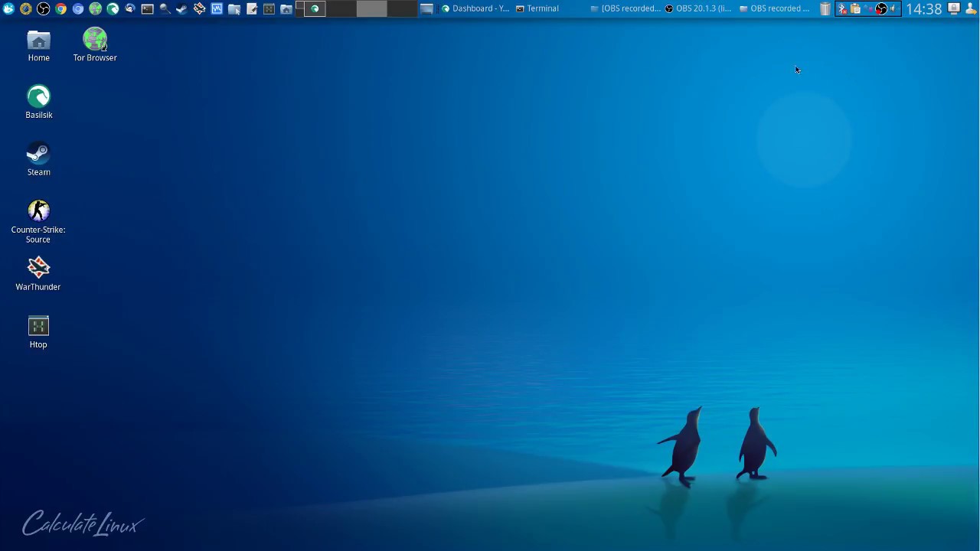Select the Home desktop icon
Screen dimensions: 980x551
click(x=38, y=46)
